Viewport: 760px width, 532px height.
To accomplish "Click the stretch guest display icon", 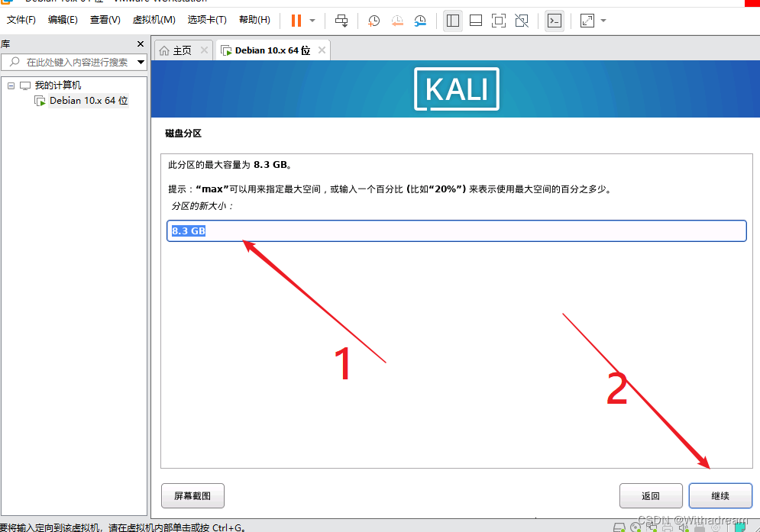I will coord(587,21).
